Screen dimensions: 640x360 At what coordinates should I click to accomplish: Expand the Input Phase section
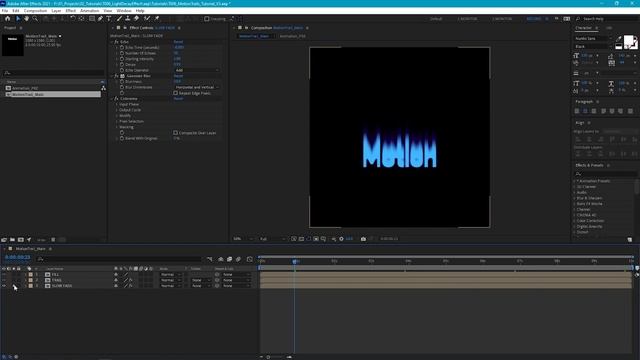pyautogui.click(x=117, y=104)
